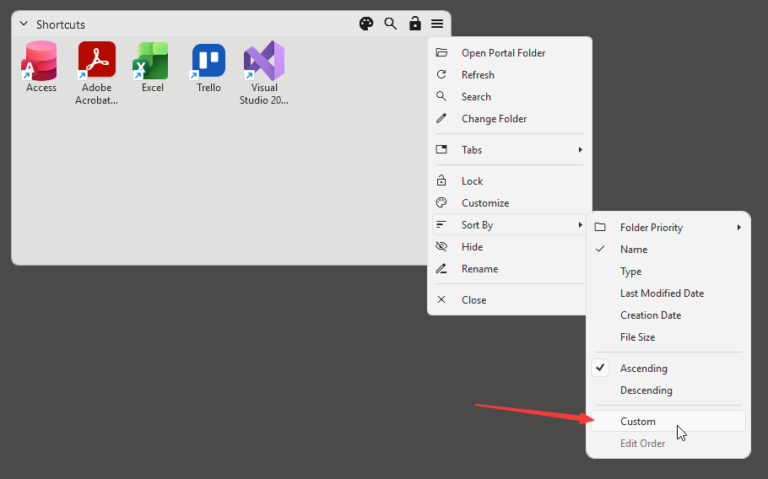This screenshot has height=479, width=768.
Task: Expand the Folder Priority submenu
Action: [x=668, y=227]
